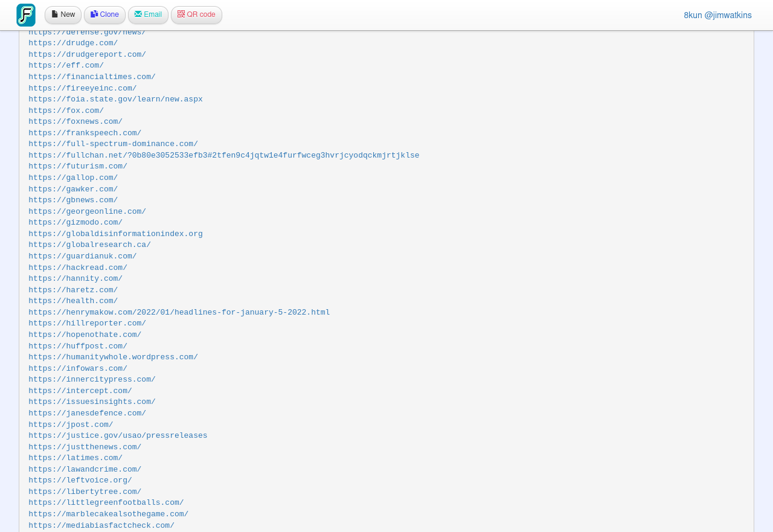
Task: Open the issuesinsights.com link
Action: [92, 402]
